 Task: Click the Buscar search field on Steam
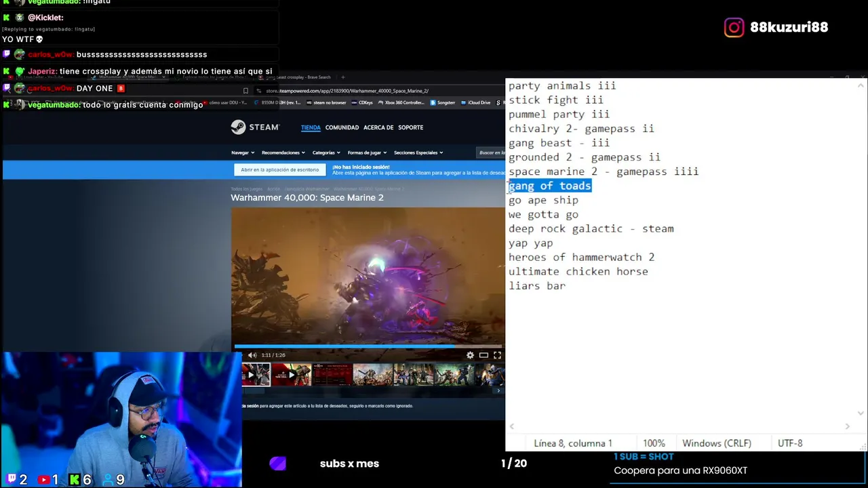[x=490, y=152]
